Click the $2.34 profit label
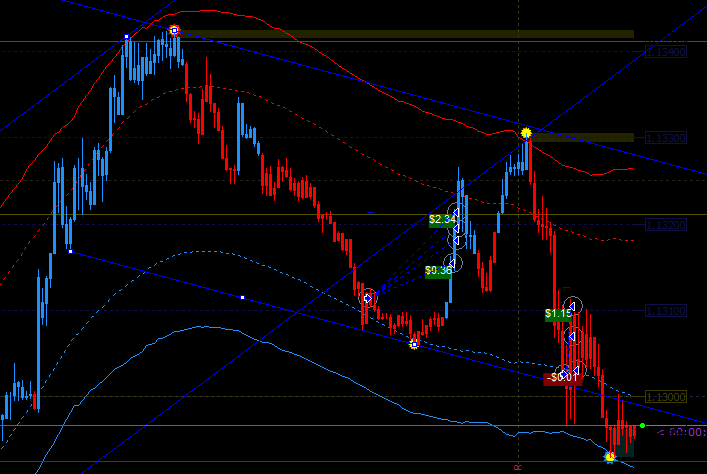This screenshot has height=474, width=707. tap(442, 220)
